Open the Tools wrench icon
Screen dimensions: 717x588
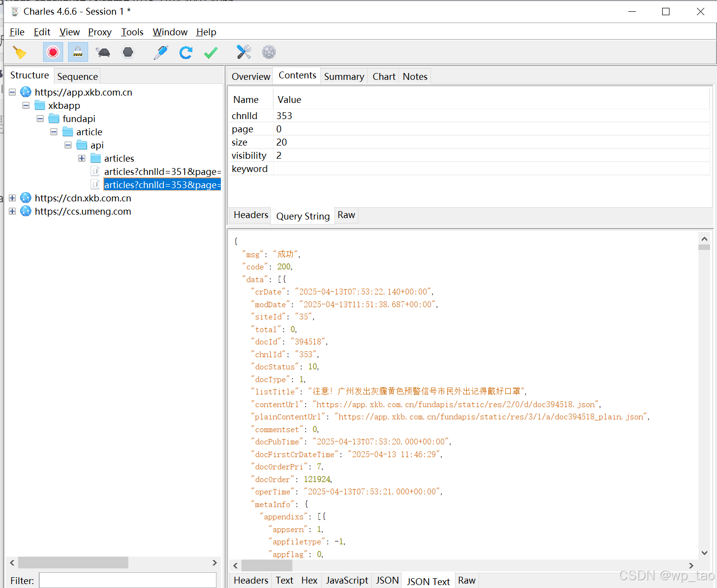(243, 52)
